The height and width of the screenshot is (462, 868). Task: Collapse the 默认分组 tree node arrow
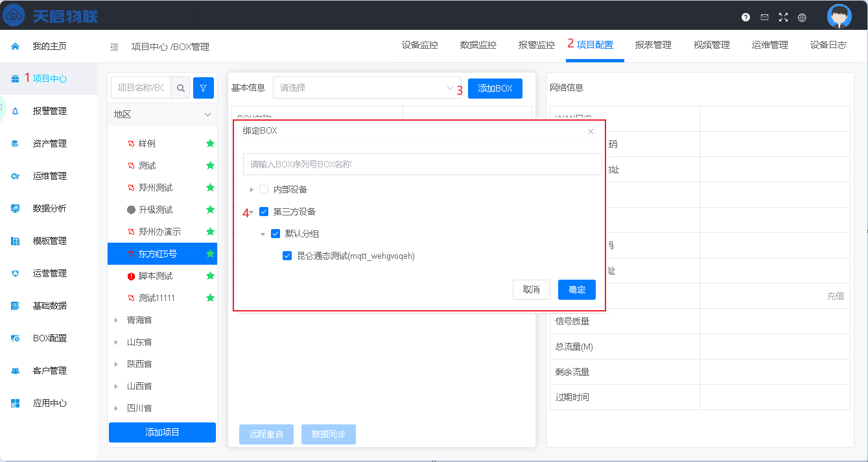pos(263,234)
